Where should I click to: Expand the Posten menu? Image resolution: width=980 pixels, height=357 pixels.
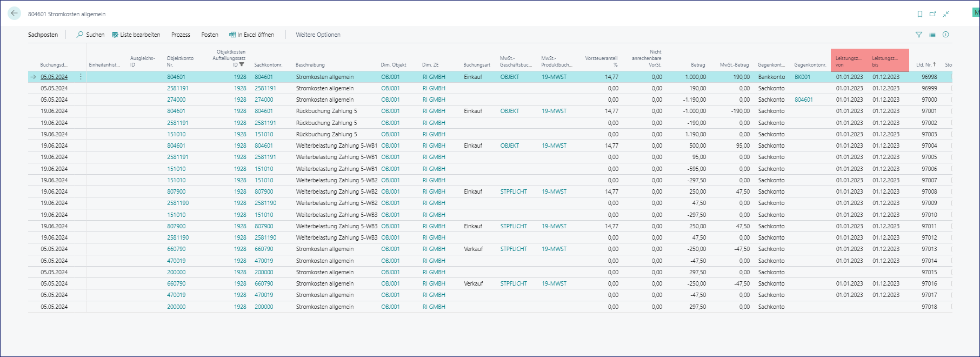point(210,35)
